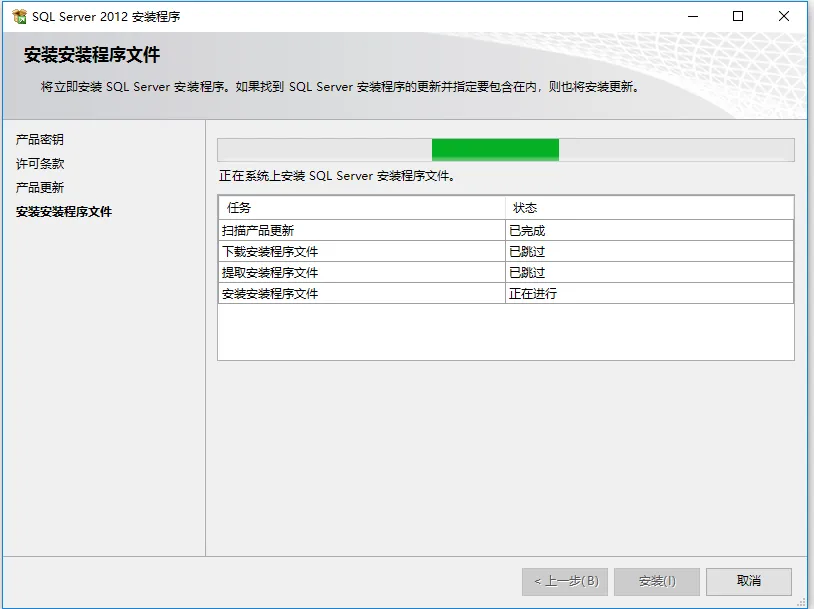Image resolution: width=814 pixels, height=609 pixels.
Task: Minimize the SQL Server 2012 setup window
Action: coord(692,16)
